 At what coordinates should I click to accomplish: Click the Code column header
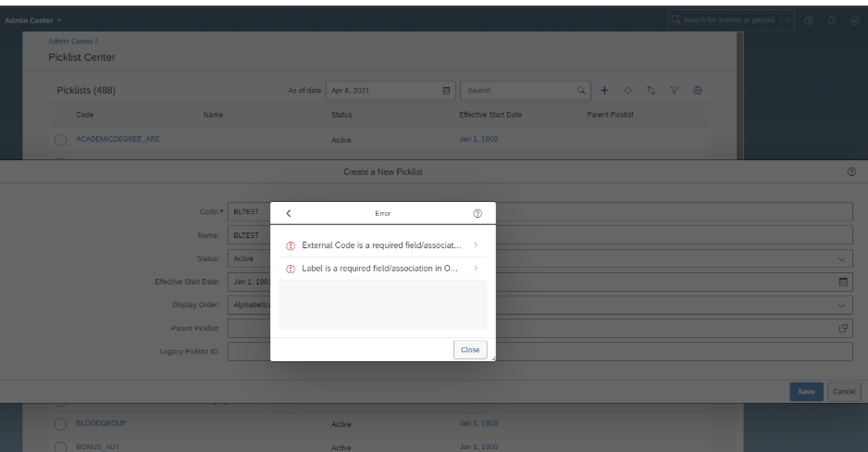pos(85,115)
